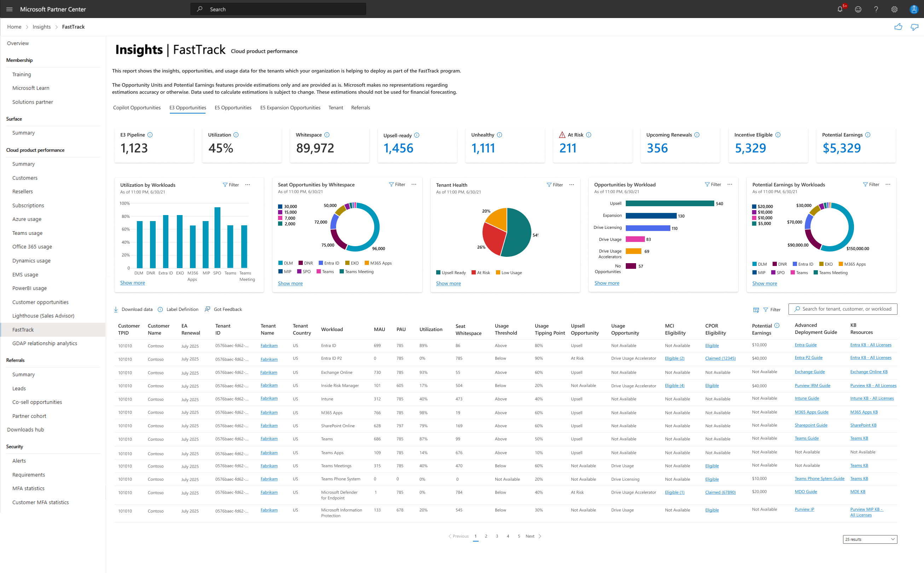Image resolution: width=924 pixels, height=573 pixels.
Task: Open the help question mark icon
Action: tap(876, 9)
